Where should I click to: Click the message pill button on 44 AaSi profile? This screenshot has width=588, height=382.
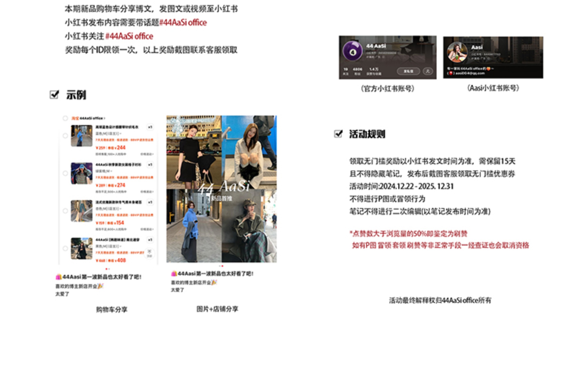coord(408,71)
